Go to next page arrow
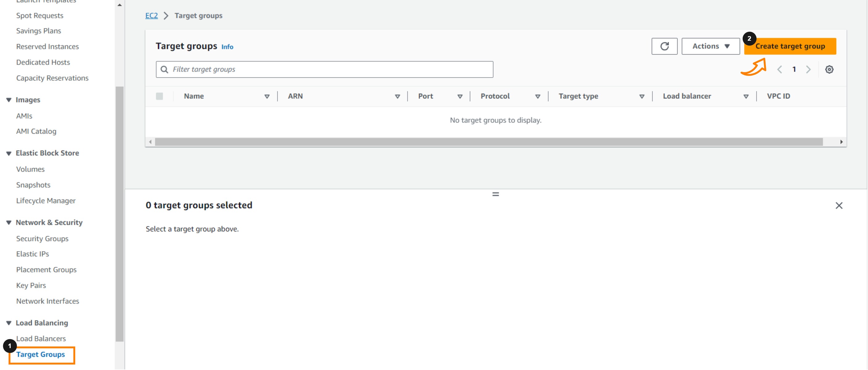The image size is (868, 370). (808, 69)
